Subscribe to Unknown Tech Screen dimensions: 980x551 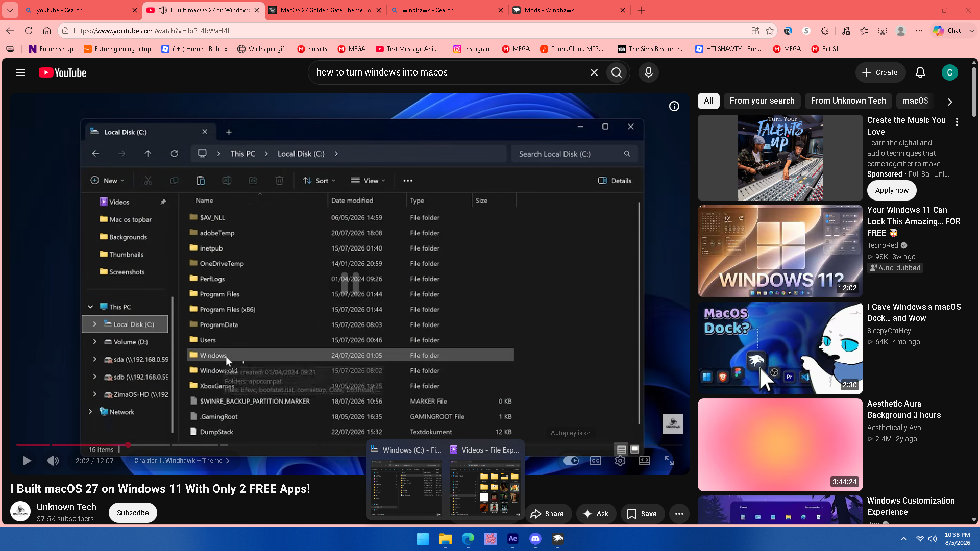point(133,513)
